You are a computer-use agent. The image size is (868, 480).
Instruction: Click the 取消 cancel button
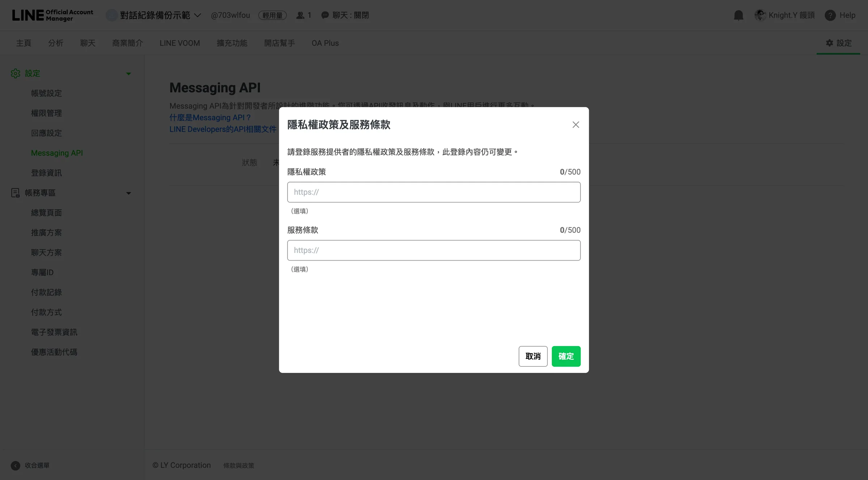[x=533, y=356]
